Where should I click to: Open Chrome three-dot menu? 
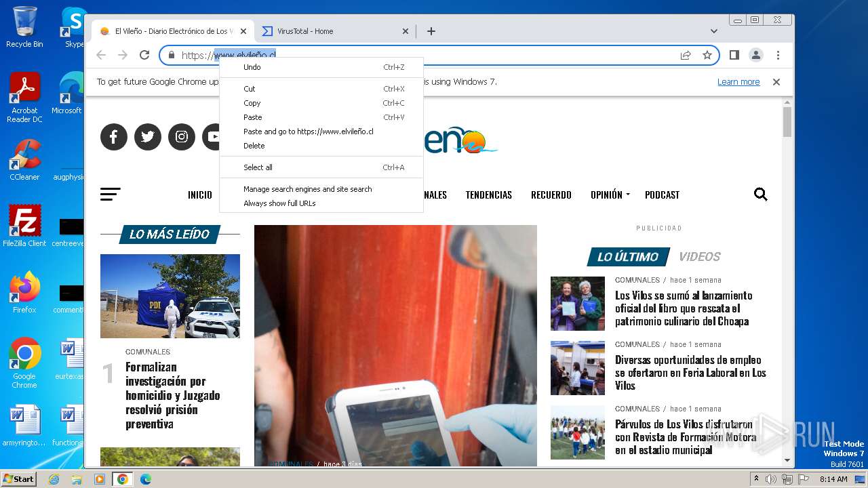[x=778, y=55]
